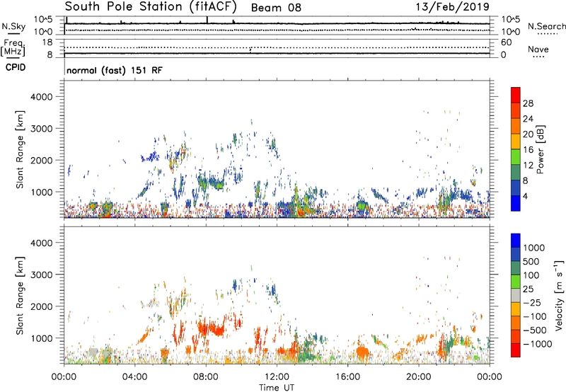
Task: Select the "1000" tick of the Velocity panel
Action: (x=41, y=338)
